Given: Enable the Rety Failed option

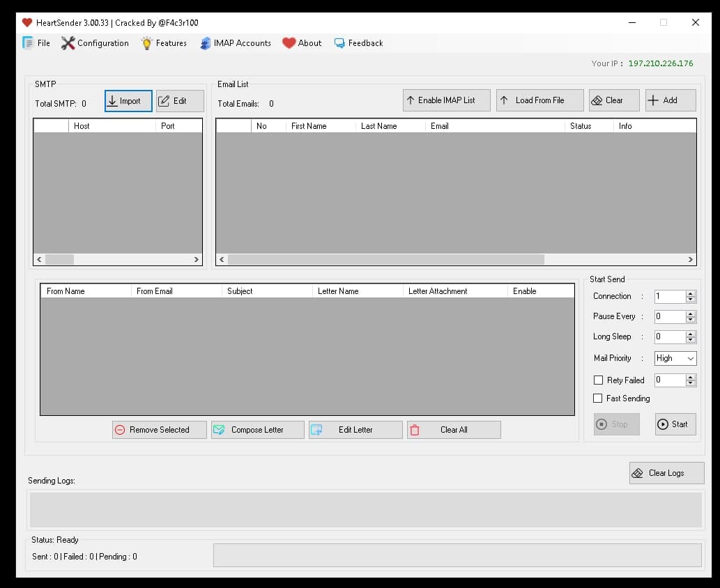Looking at the screenshot, I should coord(597,380).
